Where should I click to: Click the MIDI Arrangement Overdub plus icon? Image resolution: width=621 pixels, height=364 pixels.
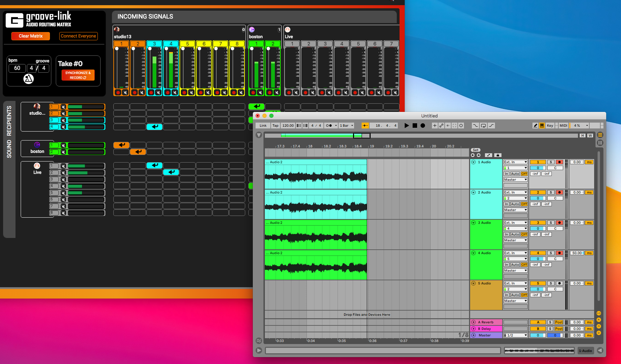(435, 126)
